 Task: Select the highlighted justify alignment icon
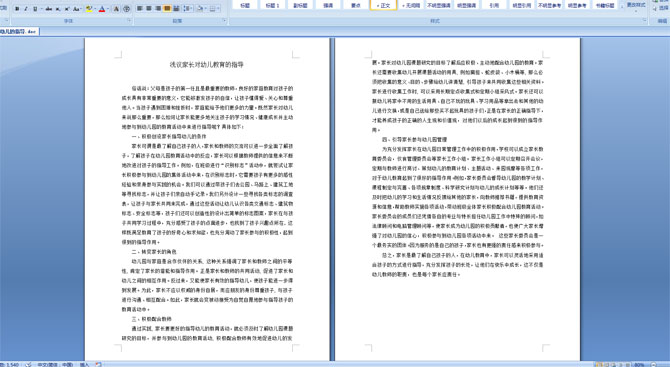coord(167,8)
